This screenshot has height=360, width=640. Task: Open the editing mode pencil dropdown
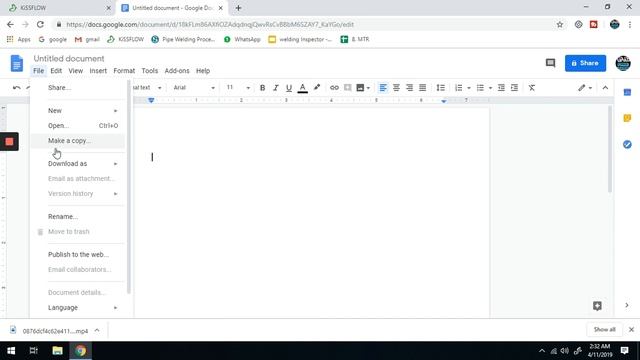(x=585, y=88)
